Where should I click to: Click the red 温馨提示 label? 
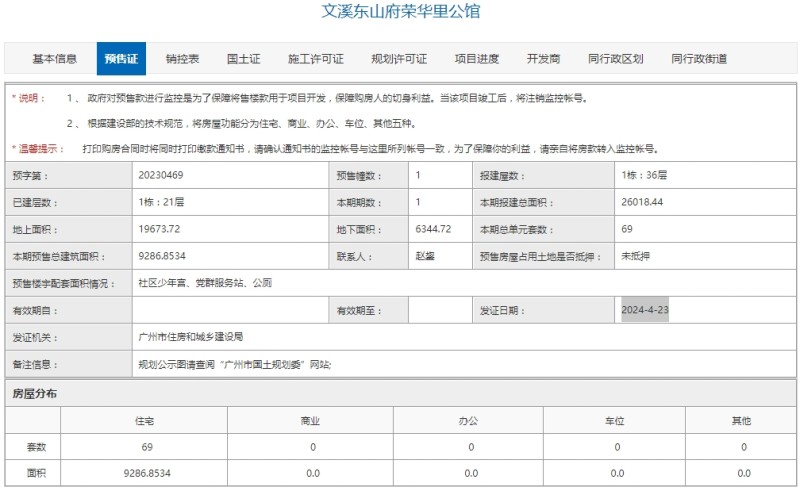pos(38,149)
